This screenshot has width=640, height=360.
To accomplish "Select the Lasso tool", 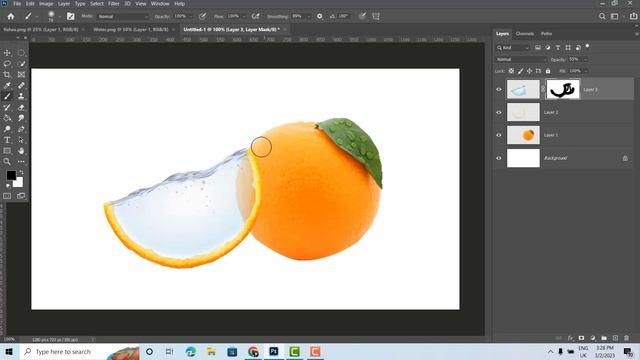I will 7,64.
